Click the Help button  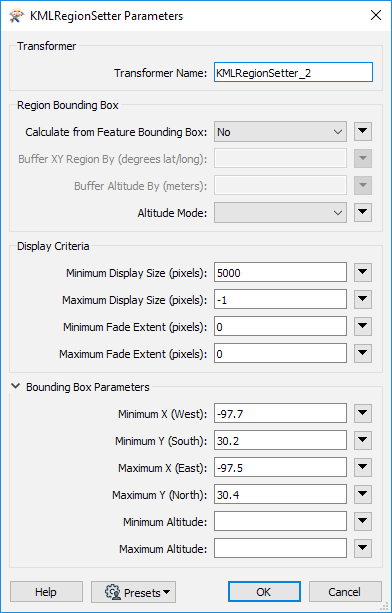point(47,592)
